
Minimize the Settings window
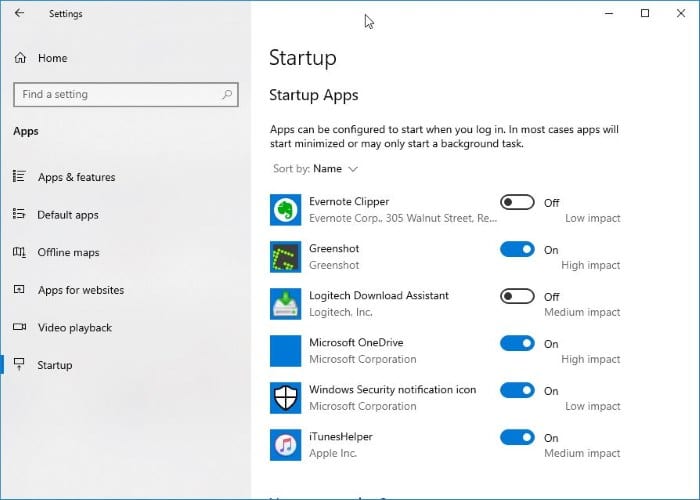(x=608, y=13)
